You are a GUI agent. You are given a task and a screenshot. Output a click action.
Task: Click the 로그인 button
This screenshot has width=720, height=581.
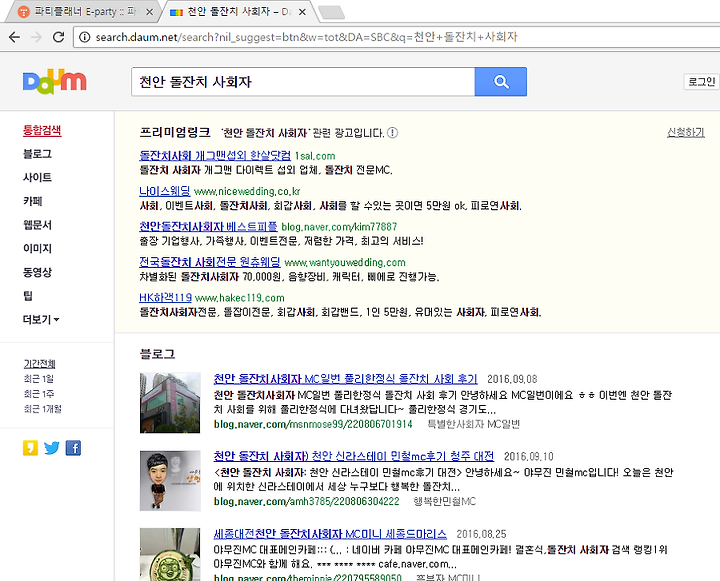(x=701, y=82)
